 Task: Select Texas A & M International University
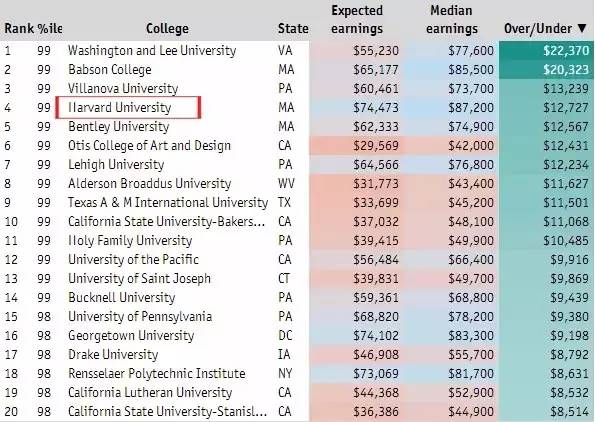(168, 202)
